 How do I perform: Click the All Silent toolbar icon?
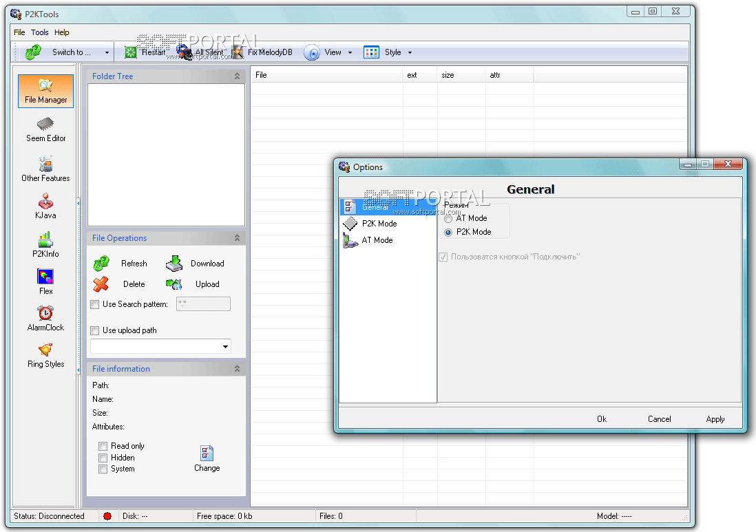click(x=184, y=52)
